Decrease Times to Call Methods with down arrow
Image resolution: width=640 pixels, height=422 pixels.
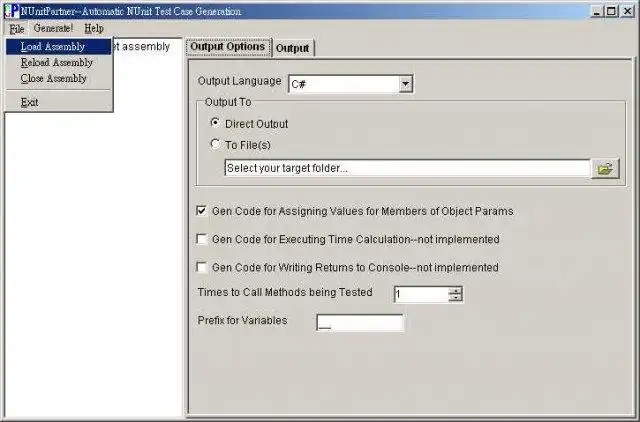[455, 298]
